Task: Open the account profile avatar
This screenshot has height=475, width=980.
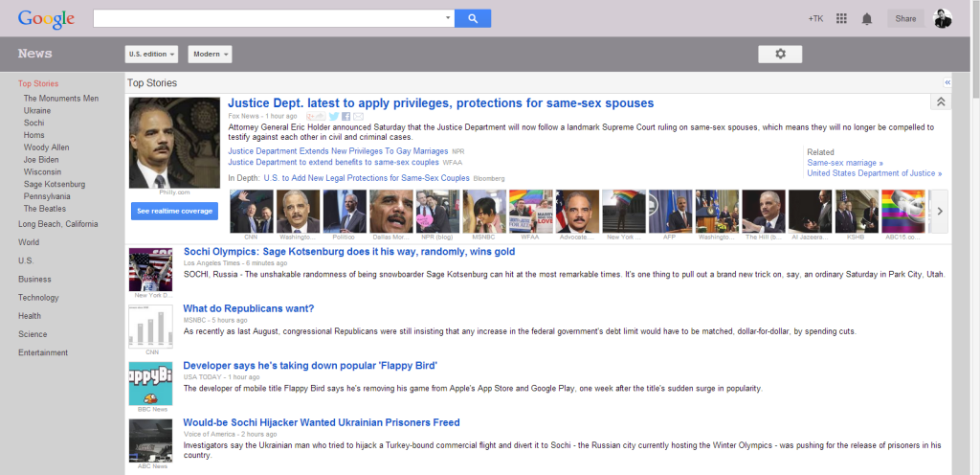Action: coord(943,19)
